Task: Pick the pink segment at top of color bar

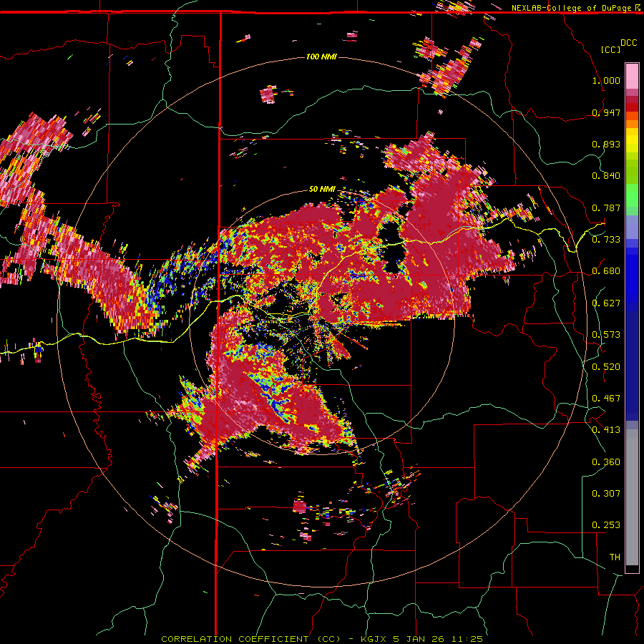Action: pos(632,76)
